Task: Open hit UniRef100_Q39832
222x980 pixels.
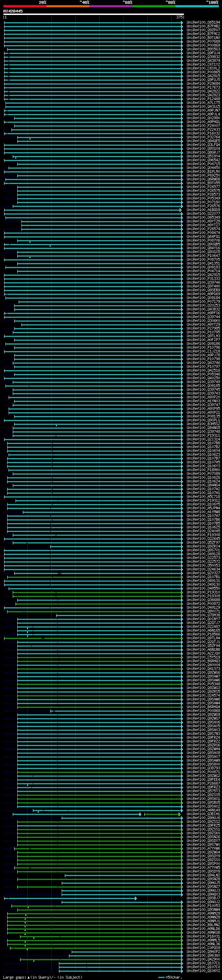Action: click(x=203, y=57)
